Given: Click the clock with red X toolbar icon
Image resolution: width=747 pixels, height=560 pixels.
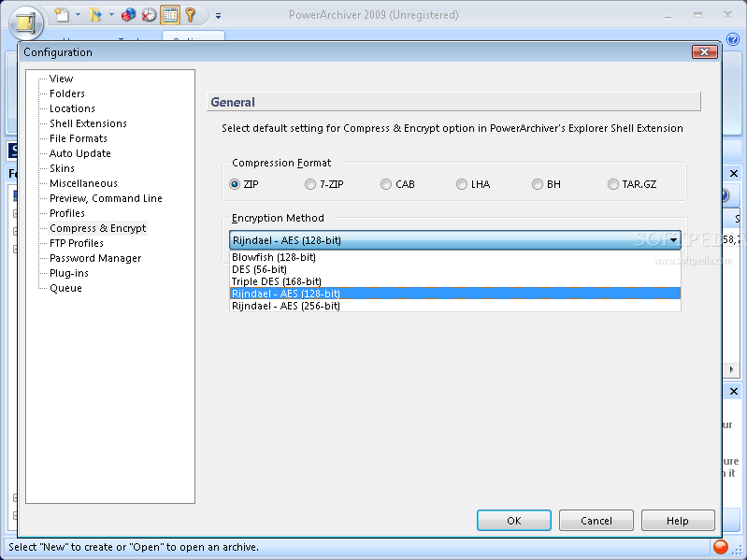Looking at the screenshot, I should point(149,15).
